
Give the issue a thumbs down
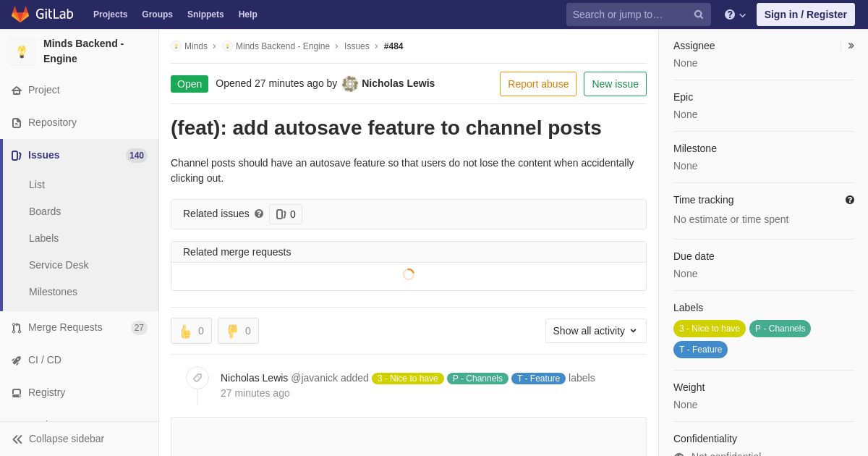pyautogui.click(x=238, y=331)
